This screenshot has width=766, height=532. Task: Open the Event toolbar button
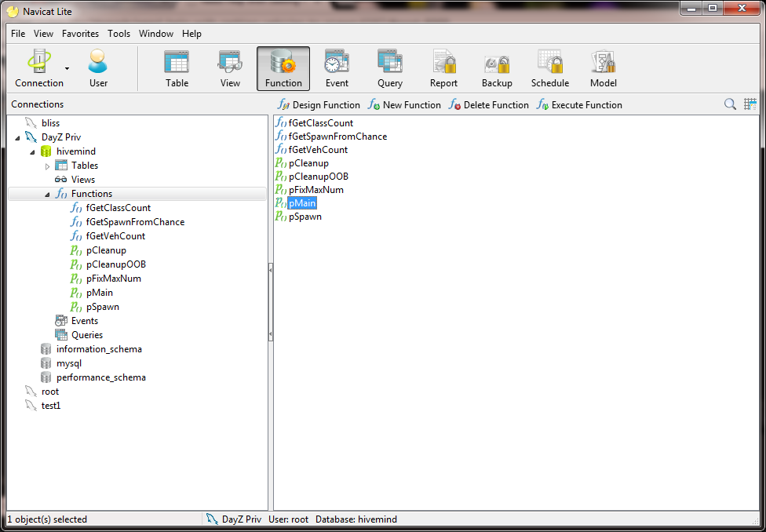[337, 68]
